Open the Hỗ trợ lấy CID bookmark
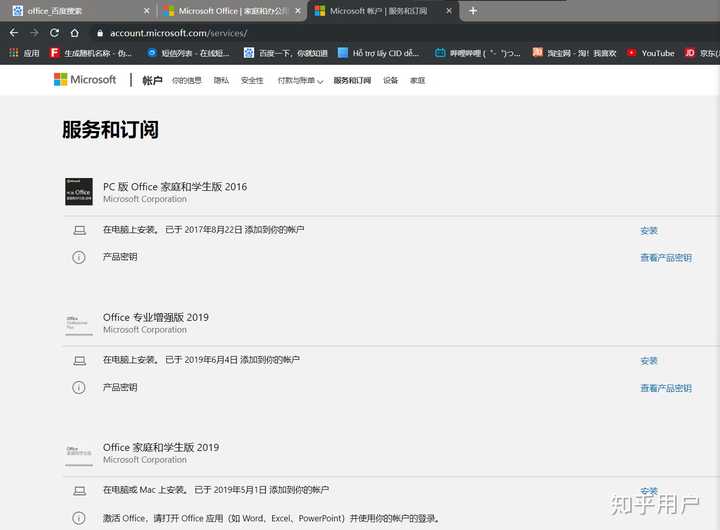This screenshot has width=720, height=530. click(x=378, y=53)
